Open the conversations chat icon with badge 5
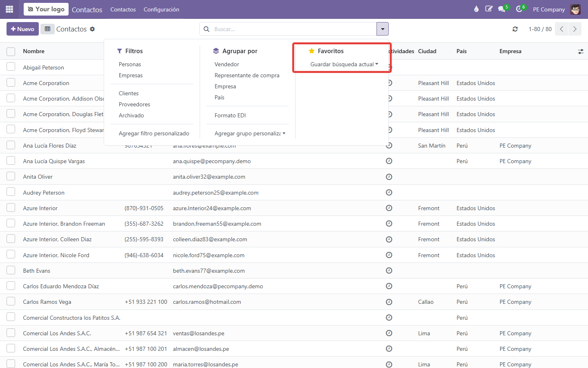Screen dimensions: 588x368 click(502, 9)
